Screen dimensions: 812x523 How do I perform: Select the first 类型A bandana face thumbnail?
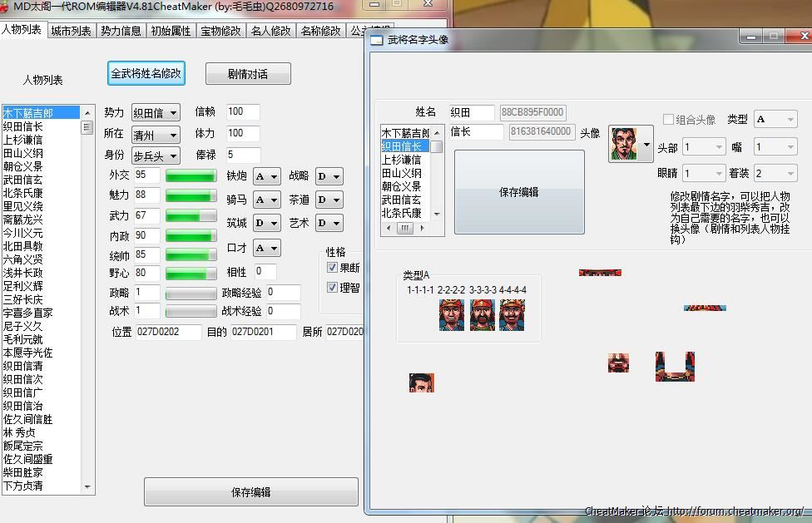click(451, 316)
